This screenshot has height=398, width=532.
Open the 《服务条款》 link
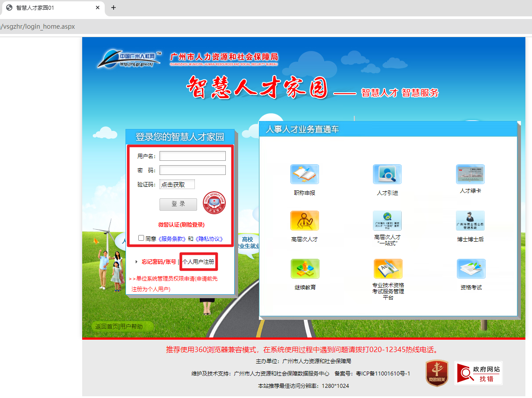(x=172, y=239)
